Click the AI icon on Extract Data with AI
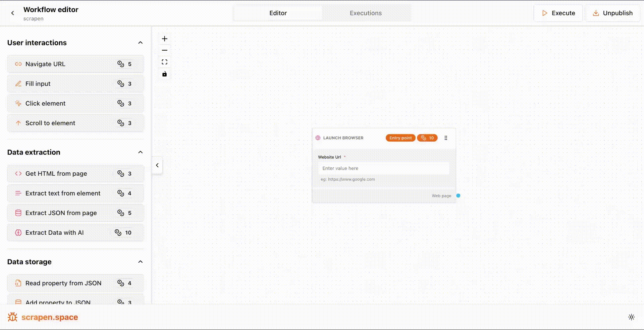644x330 pixels. 18,232
